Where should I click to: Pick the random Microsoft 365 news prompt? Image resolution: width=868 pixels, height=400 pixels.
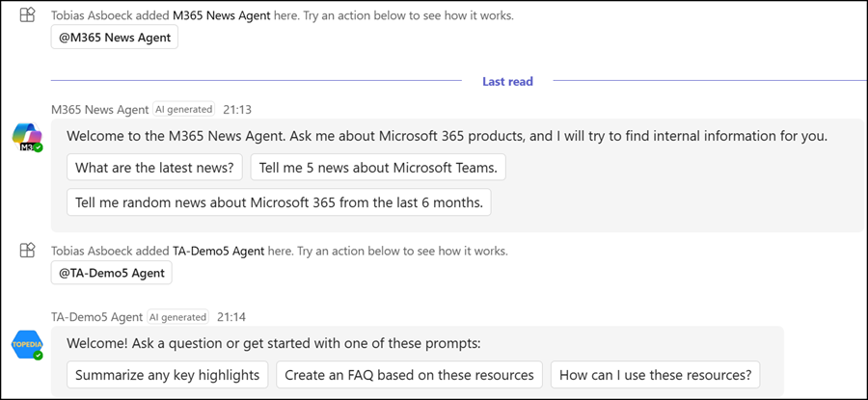coord(279,202)
